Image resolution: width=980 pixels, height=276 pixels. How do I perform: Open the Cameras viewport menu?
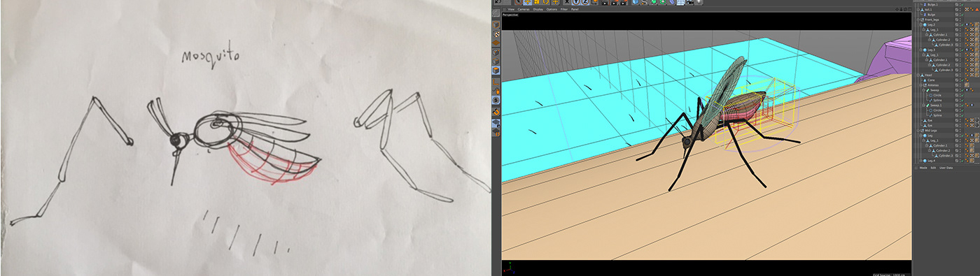(524, 9)
